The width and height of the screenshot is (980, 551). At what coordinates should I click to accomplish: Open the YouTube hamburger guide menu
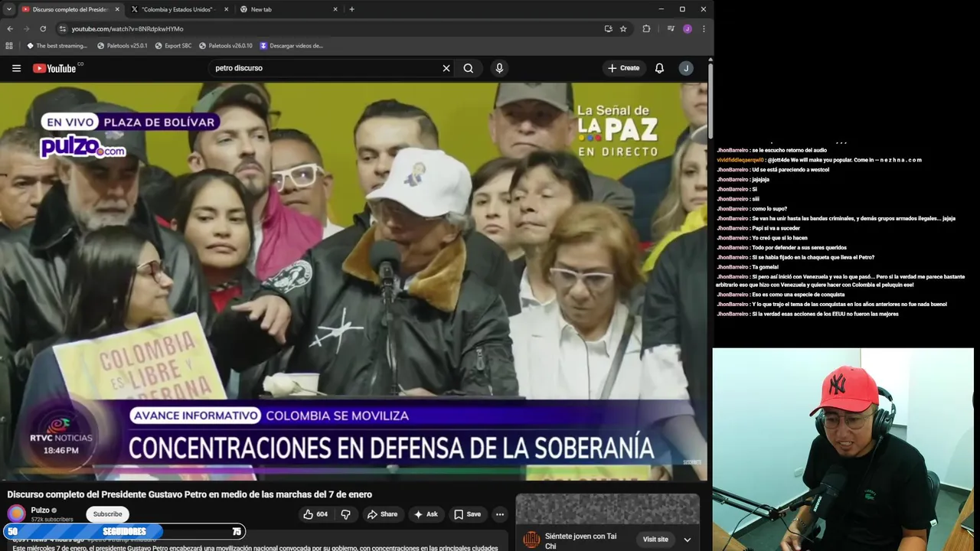coord(16,68)
